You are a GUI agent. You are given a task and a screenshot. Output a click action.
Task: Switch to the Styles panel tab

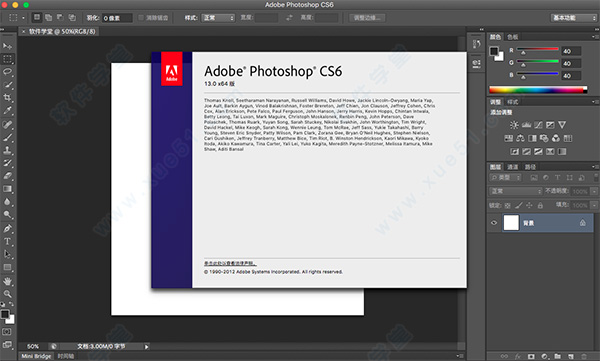(512, 102)
